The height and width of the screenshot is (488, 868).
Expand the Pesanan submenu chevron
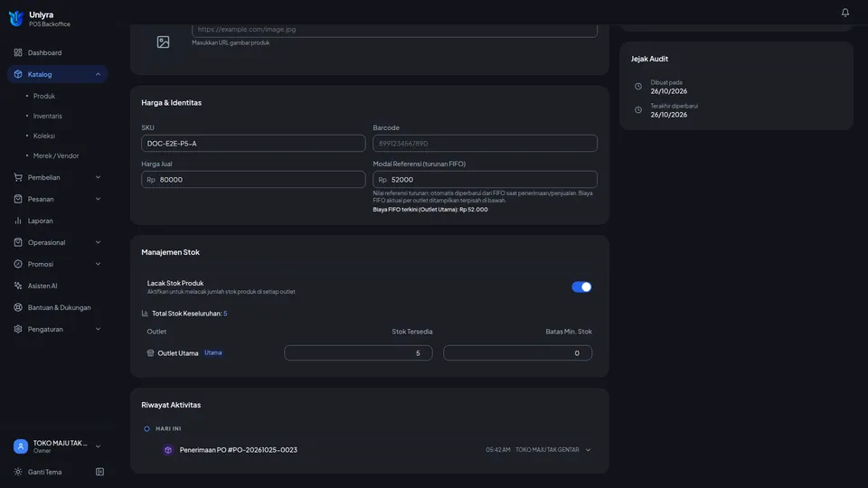[x=98, y=199]
